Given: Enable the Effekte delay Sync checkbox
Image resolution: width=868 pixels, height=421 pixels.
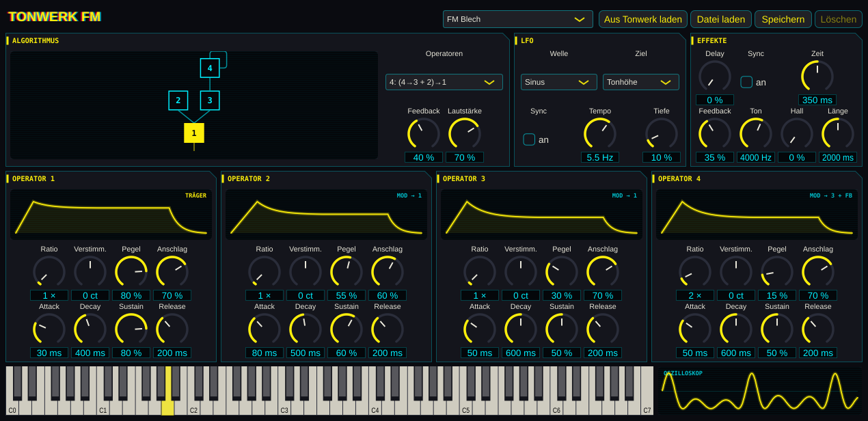Looking at the screenshot, I should click(746, 82).
